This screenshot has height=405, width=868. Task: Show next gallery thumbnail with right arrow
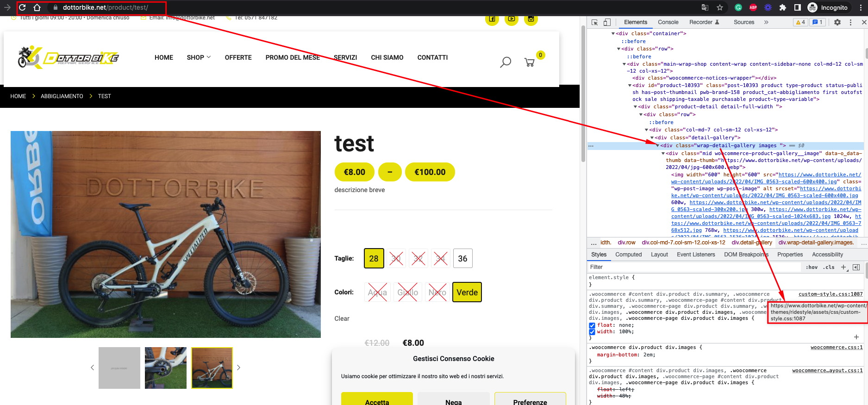(x=239, y=368)
